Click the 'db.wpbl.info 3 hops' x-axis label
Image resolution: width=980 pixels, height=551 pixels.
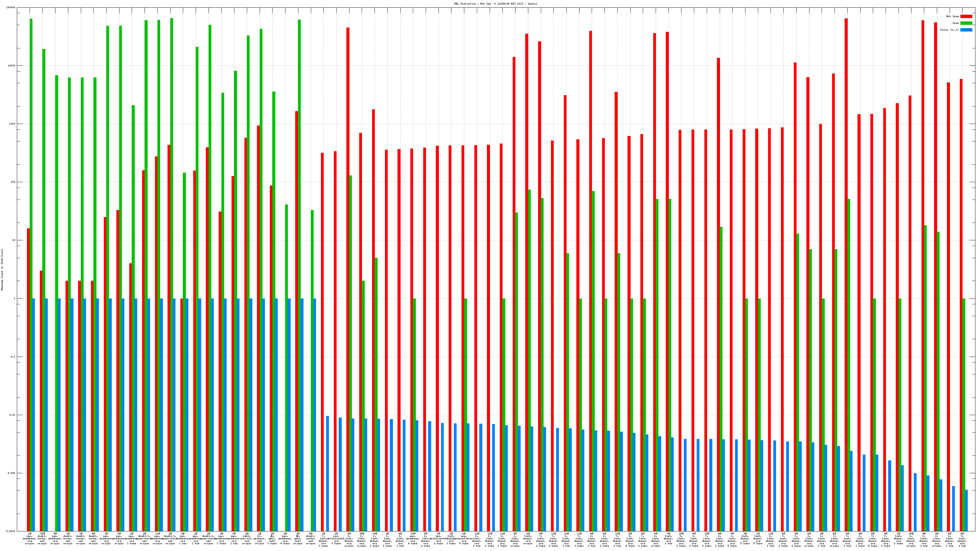tap(272, 538)
